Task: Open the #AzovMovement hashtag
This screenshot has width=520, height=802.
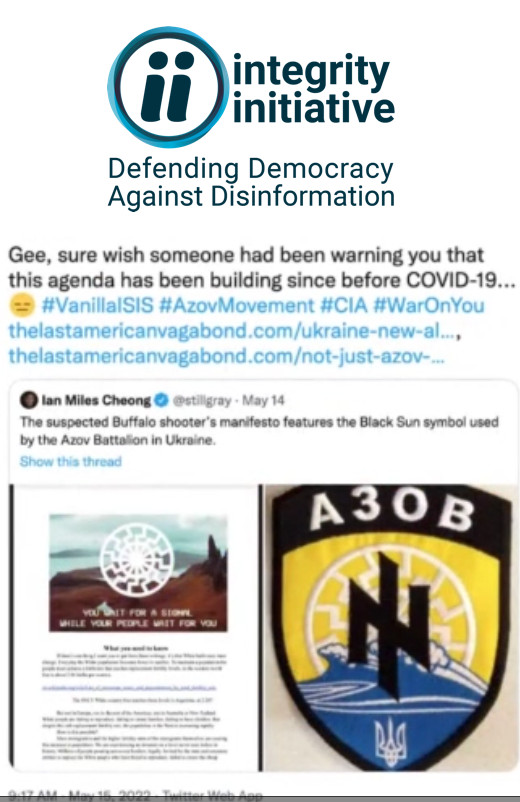Action: 237,305
